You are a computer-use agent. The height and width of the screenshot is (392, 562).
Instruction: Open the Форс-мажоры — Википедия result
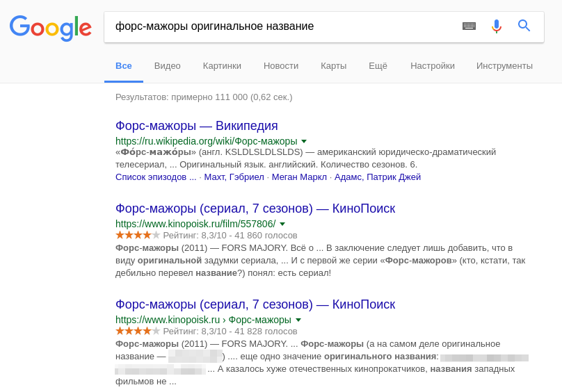pyautogui.click(x=196, y=126)
